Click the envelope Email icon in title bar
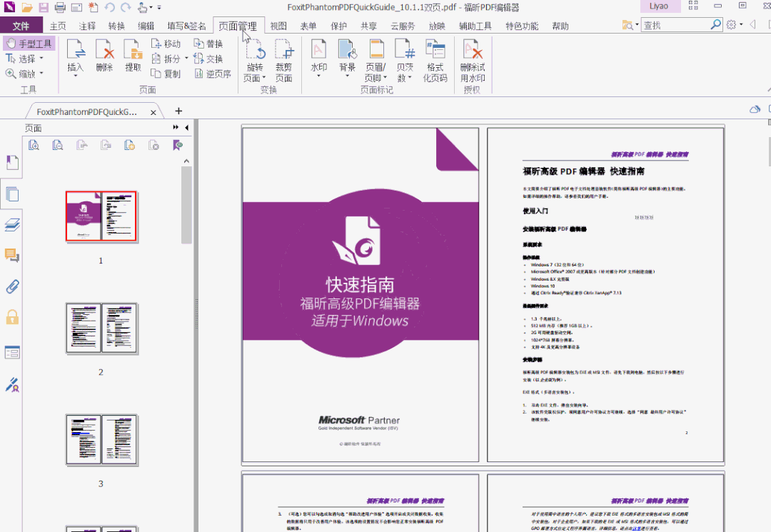This screenshot has width=771, height=532. point(76,7)
